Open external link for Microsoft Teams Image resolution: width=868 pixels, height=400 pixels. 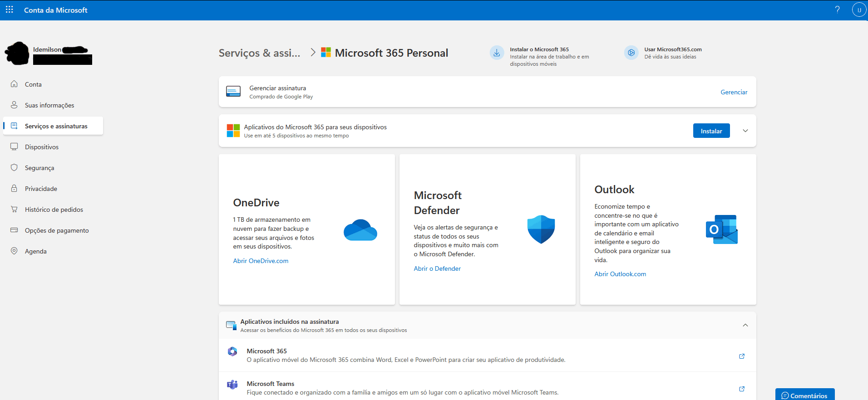(742, 389)
